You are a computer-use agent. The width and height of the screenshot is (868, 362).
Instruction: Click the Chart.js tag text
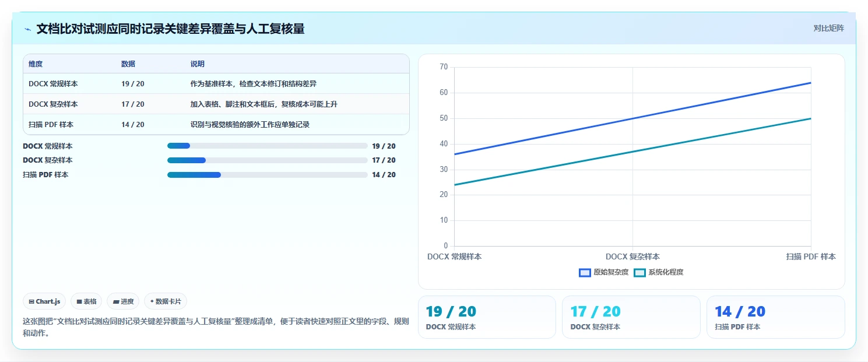[x=48, y=301]
